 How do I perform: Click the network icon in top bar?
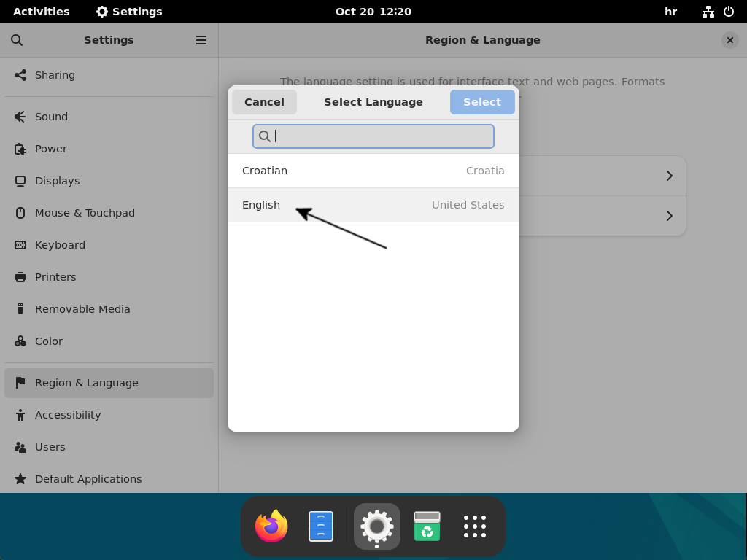point(708,11)
